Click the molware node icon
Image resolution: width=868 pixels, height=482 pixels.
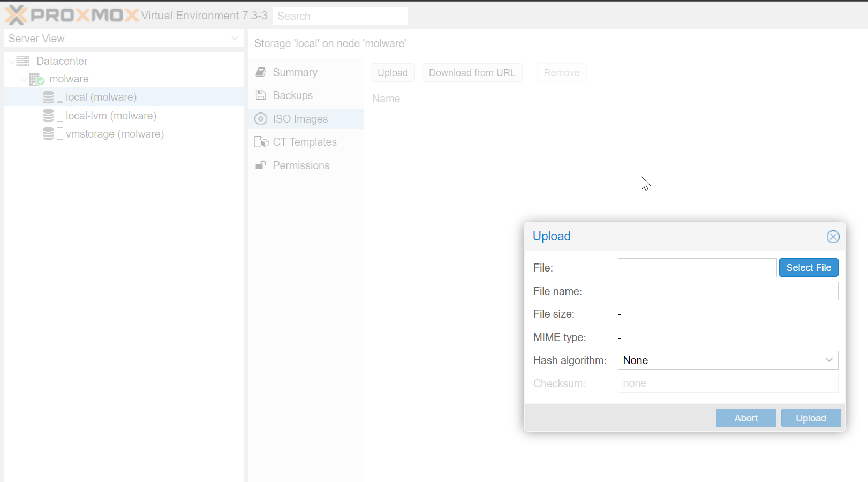(36, 79)
